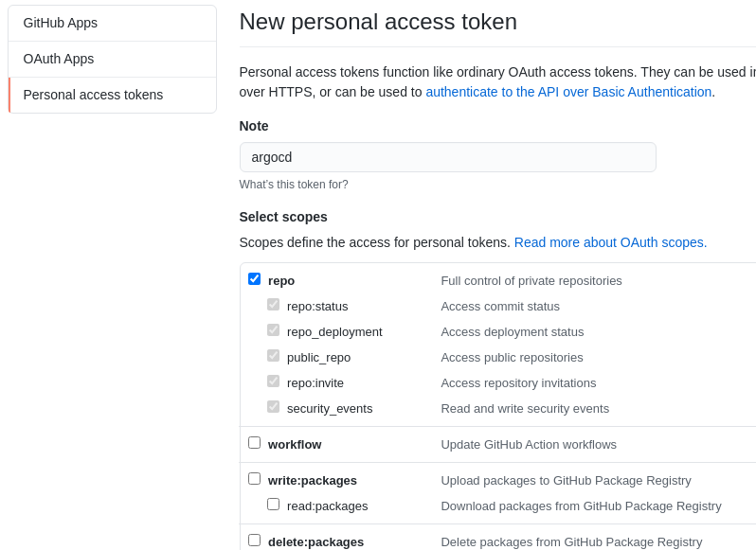The image size is (756, 550).
Task: Open the Basic Authentication API link
Action: [x=568, y=92]
